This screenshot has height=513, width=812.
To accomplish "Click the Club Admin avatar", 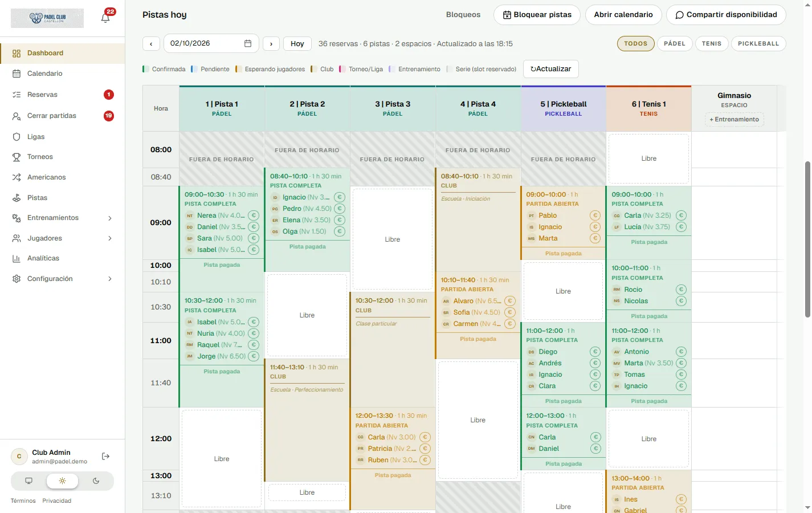I will tap(19, 457).
